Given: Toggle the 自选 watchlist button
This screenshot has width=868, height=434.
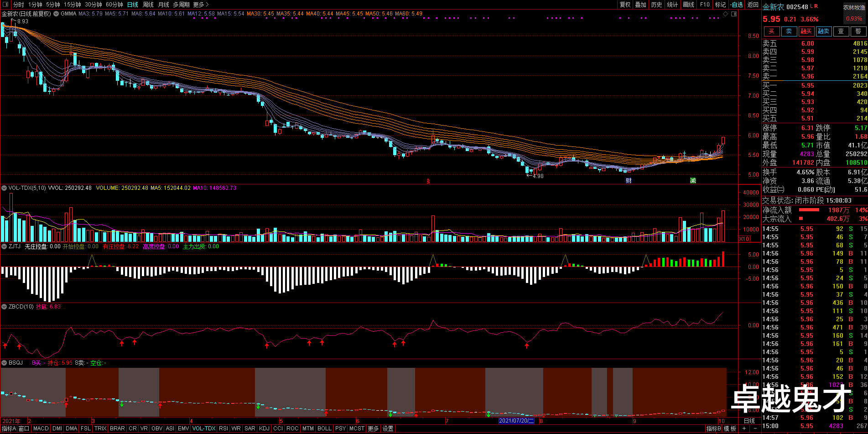Looking at the screenshot, I should point(737,5).
